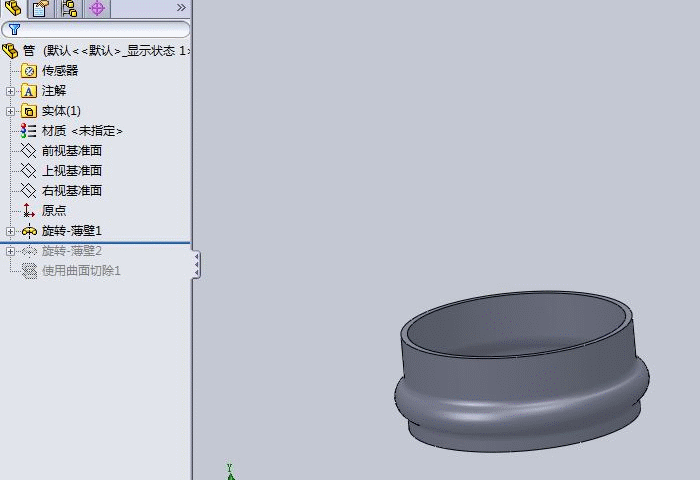Select the 上视基准面 top plane
Viewport: 700px width, 480px height.
point(72,171)
